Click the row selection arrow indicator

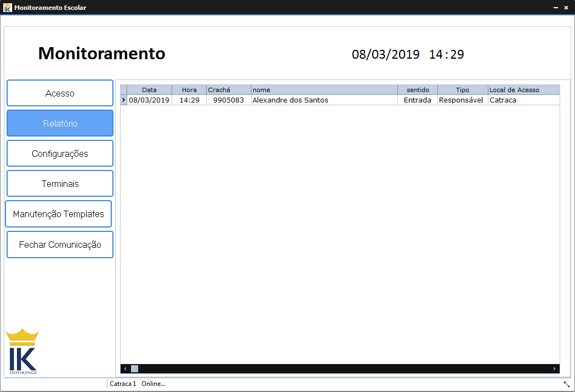click(x=124, y=100)
